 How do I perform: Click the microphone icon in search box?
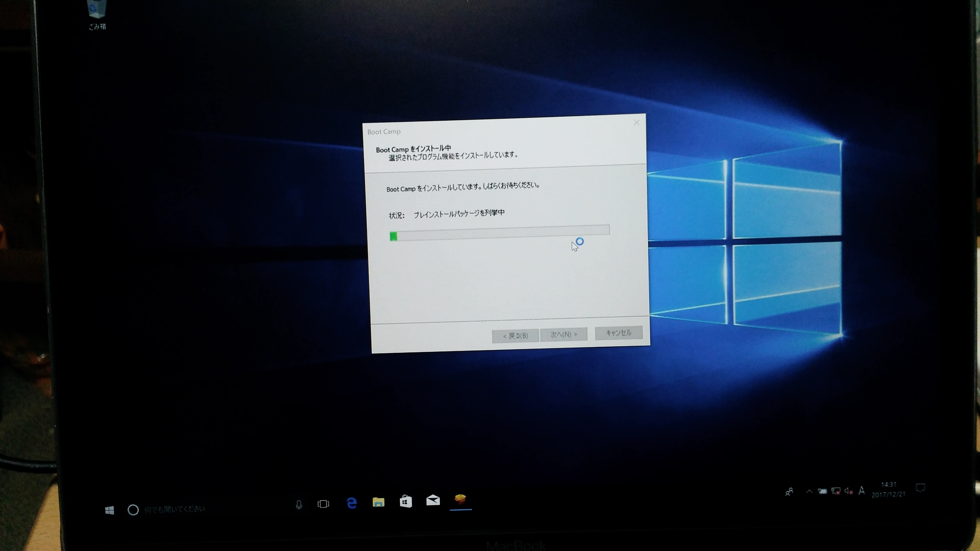click(299, 505)
